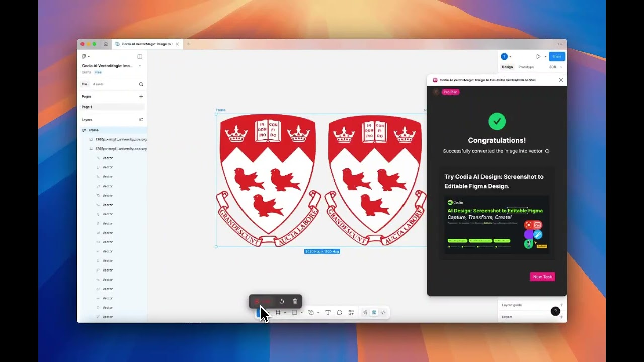Toggle the sidebar collapse icon
This screenshot has width=644, height=362.
140,57
